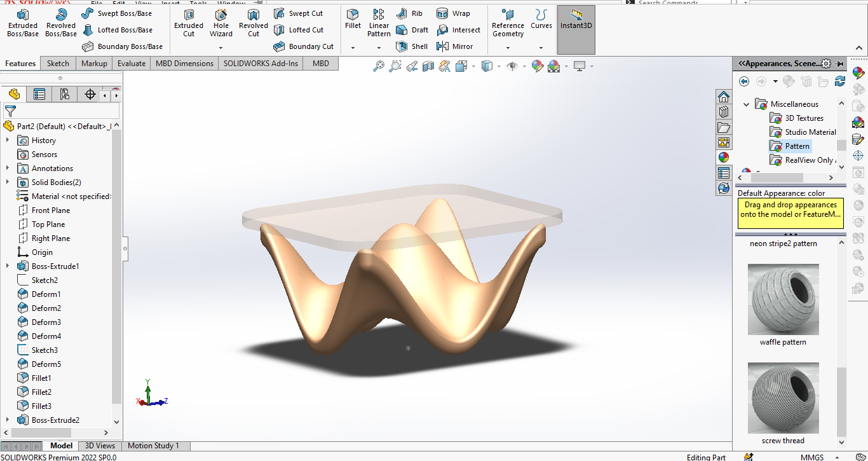The height and width of the screenshot is (461, 868).
Task: Select the Fillet tool
Action: tap(353, 19)
